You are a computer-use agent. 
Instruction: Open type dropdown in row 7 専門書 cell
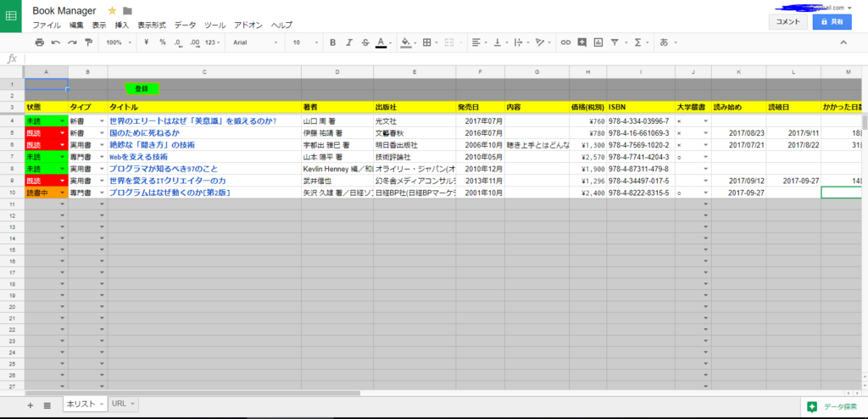[102, 158]
